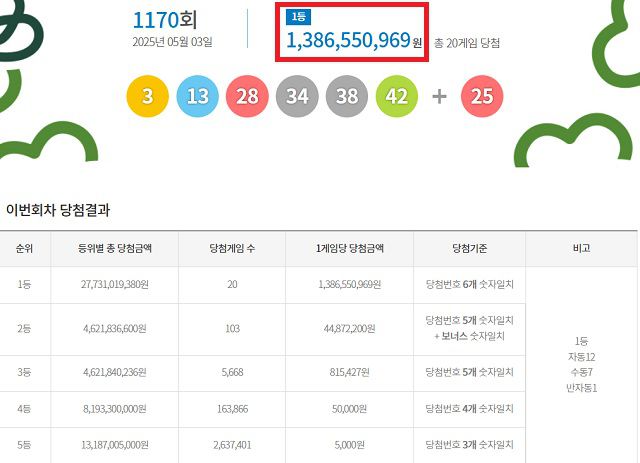Click the 비고 column header

pos(581,248)
